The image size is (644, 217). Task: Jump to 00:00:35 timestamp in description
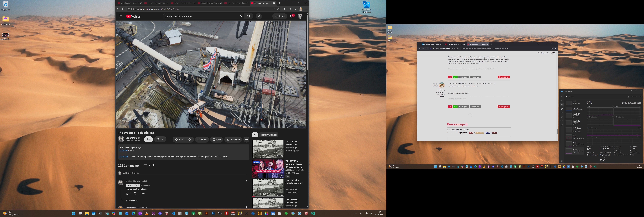124,157
